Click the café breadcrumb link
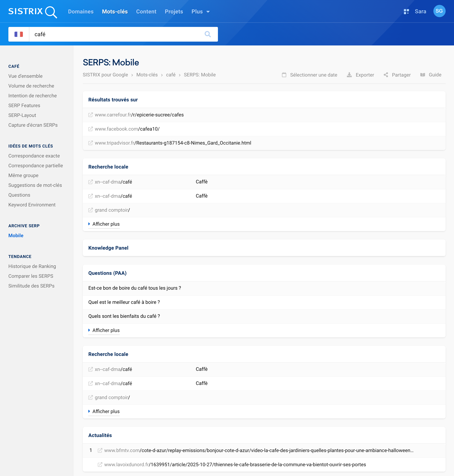Screen dimensions: 454x476 (171, 75)
